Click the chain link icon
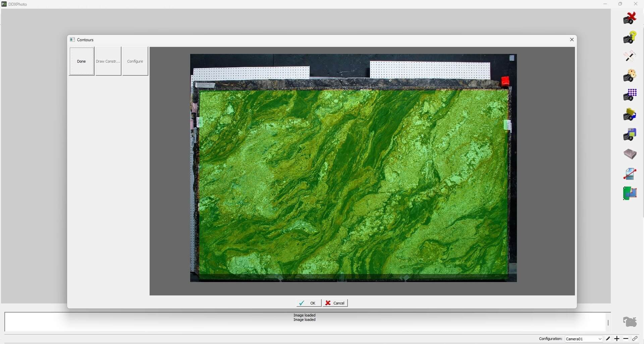 click(x=635, y=339)
